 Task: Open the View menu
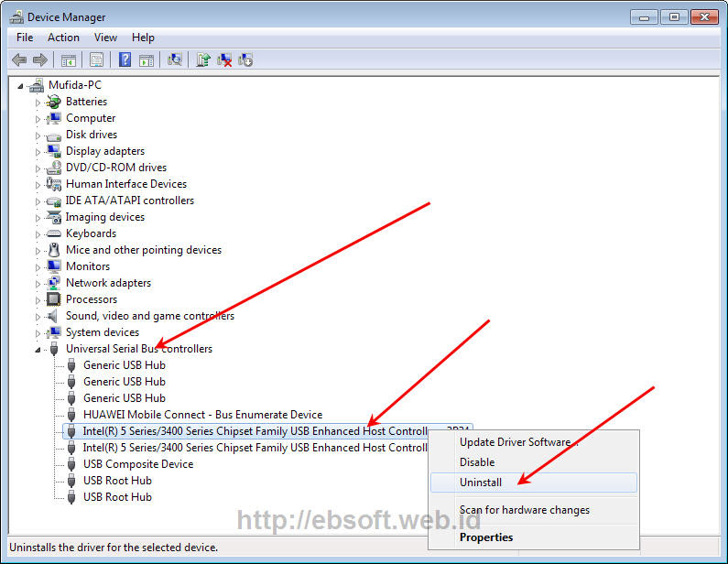pyautogui.click(x=105, y=38)
